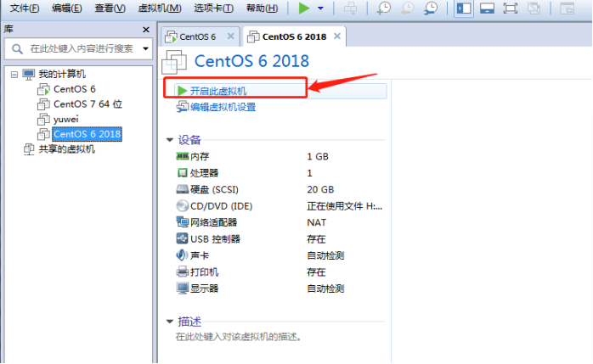Screen dimensions: 593x364
Task: Enter full screen mode icon
Action: (511, 8)
